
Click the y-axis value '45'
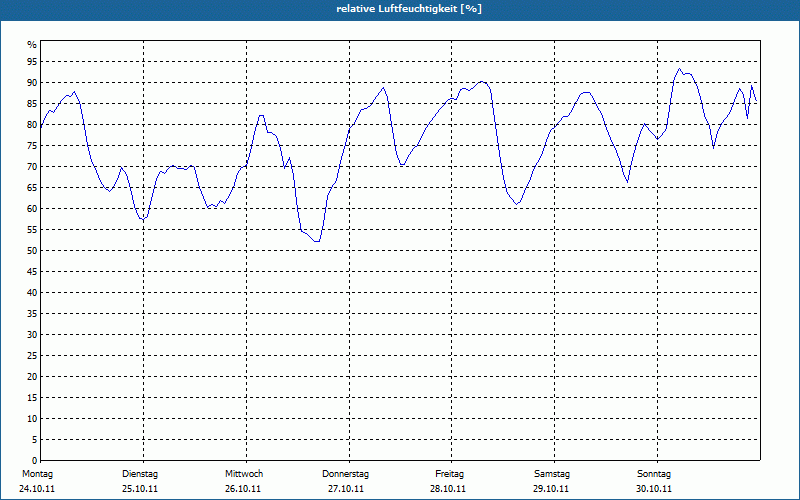(32, 271)
